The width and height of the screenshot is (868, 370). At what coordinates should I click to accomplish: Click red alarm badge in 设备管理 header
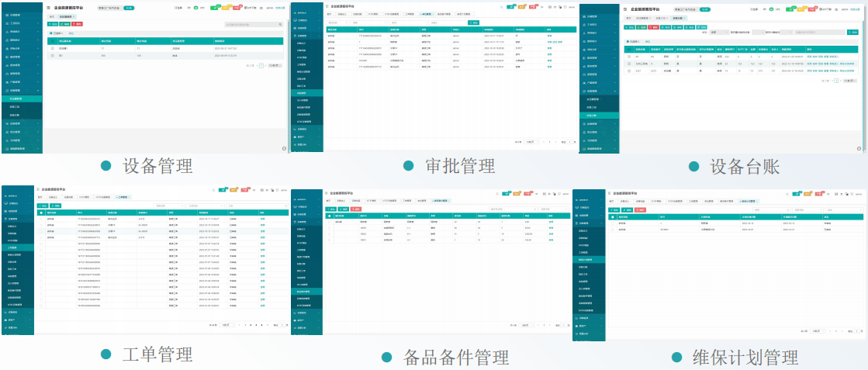coord(237,8)
